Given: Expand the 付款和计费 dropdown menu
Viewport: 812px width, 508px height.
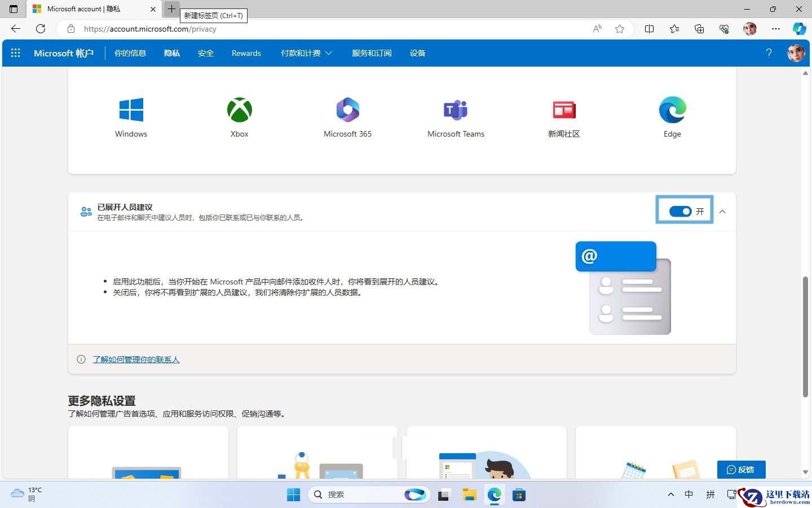Looking at the screenshot, I should (x=306, y=53).
